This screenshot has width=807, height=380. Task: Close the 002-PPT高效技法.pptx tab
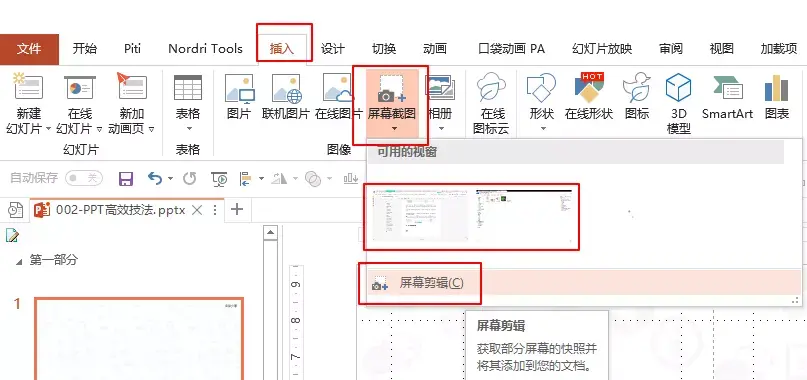(197, 210)
